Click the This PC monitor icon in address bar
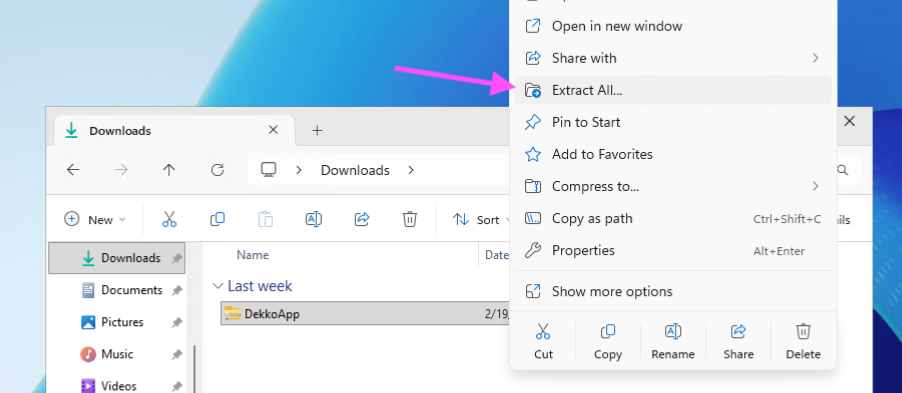This screenshot has height=393, width=902. [x=269, y=170]
